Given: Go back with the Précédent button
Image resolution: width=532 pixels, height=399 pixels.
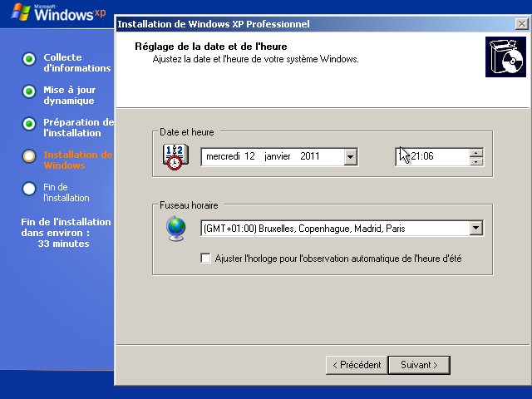Looking at the screenshot, I should point(356,365).
